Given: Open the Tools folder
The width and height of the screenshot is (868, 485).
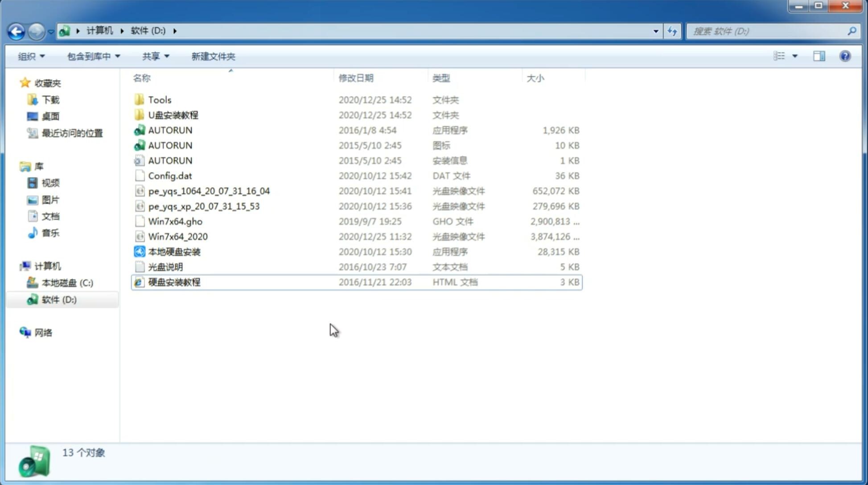Looking at the screenshot, I should [x=159, y=99].
